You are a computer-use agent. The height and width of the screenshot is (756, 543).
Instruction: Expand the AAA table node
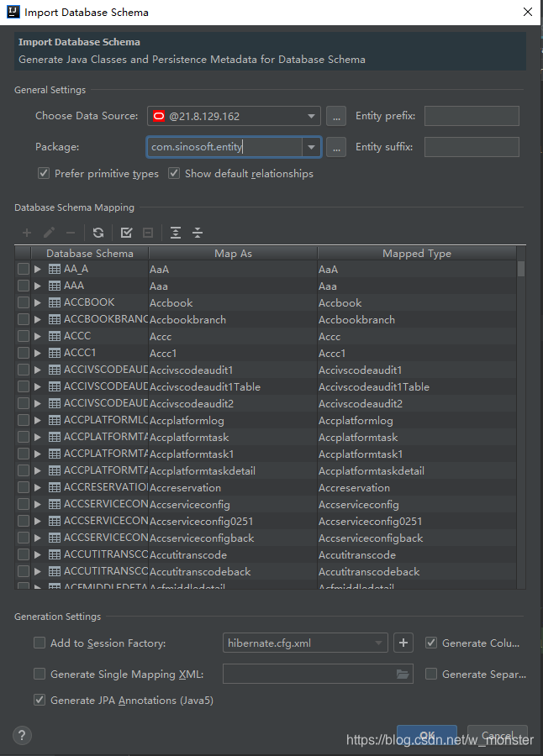coord(38,286)
